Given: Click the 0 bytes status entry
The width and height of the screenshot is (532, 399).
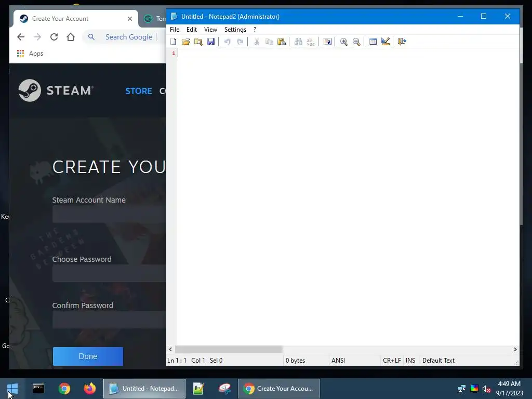Looking at the screenshot, I should [295, 361].
